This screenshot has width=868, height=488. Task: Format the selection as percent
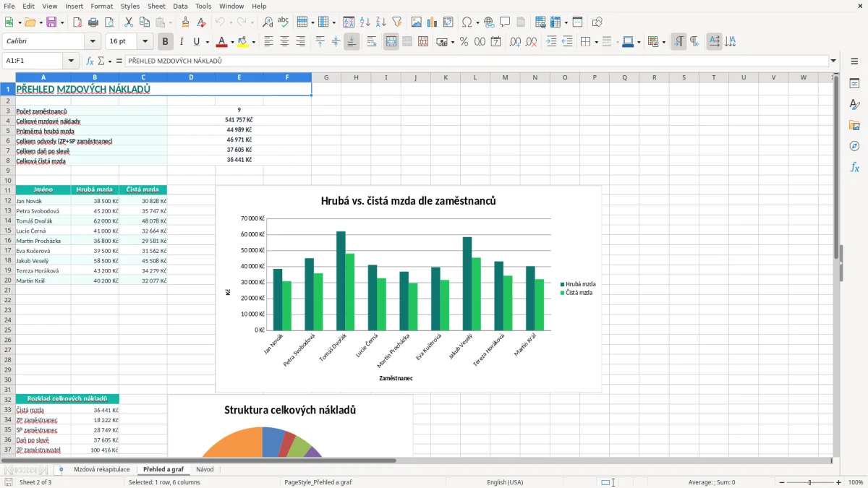(x=464, y=42)
